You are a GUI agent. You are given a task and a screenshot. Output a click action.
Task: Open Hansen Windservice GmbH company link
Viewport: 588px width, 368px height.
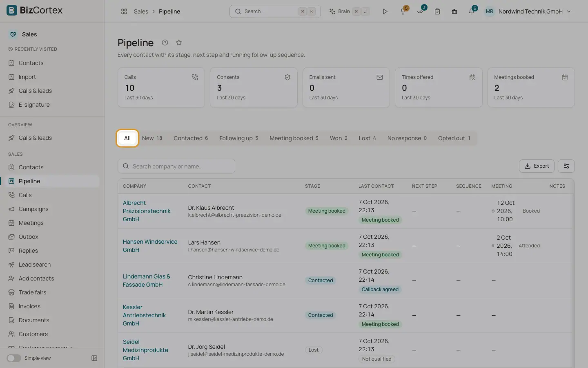click(150, 246)
